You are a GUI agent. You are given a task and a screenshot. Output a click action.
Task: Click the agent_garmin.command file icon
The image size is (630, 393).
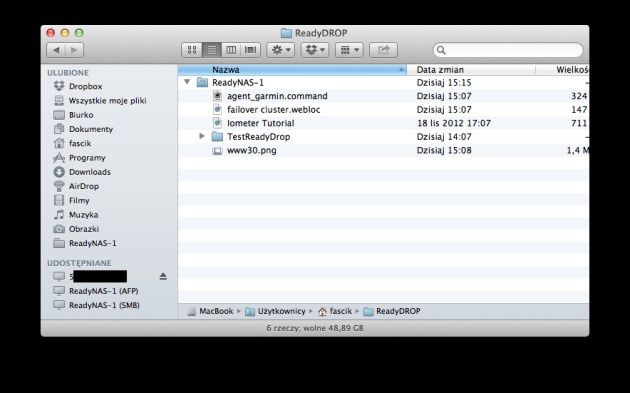[217, 96]
